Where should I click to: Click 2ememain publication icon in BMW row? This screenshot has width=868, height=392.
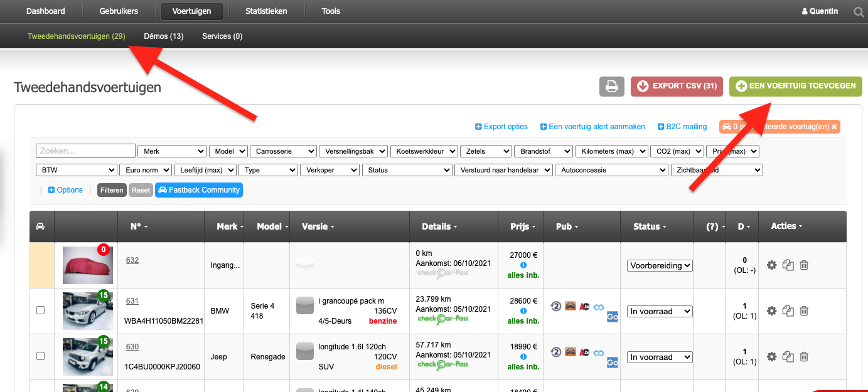[x=555, y=307]
